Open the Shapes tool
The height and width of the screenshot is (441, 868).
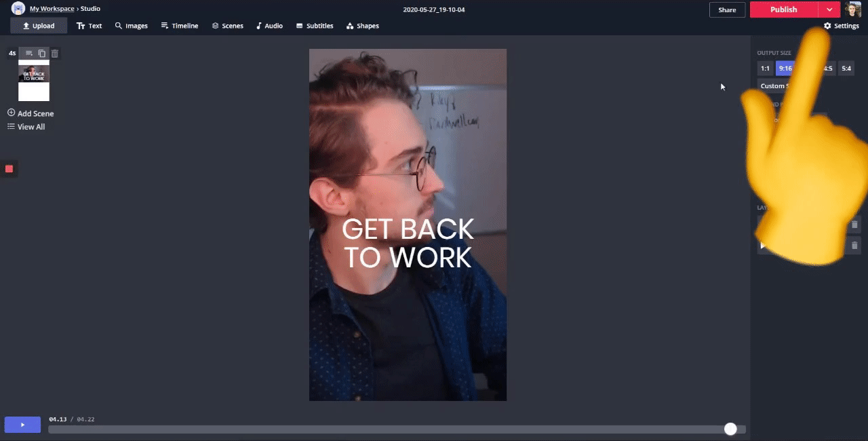click(x=362, y=26)
